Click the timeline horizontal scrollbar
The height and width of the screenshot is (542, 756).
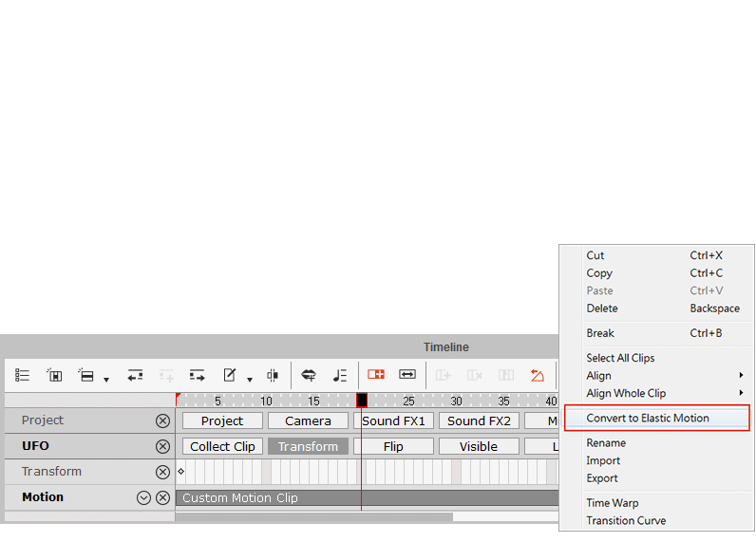[313, 517]
